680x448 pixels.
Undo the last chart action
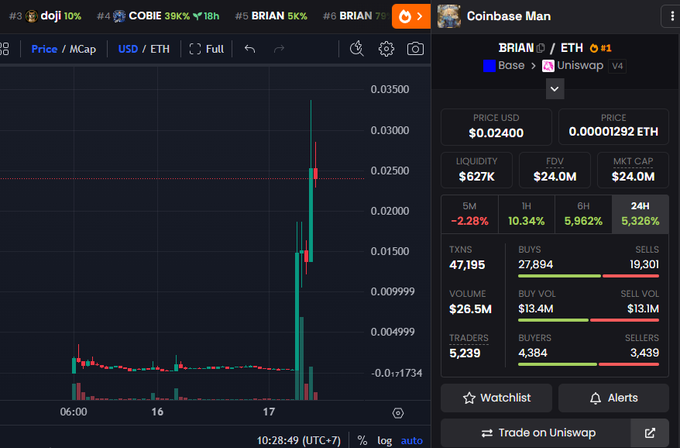coord(250,49)
